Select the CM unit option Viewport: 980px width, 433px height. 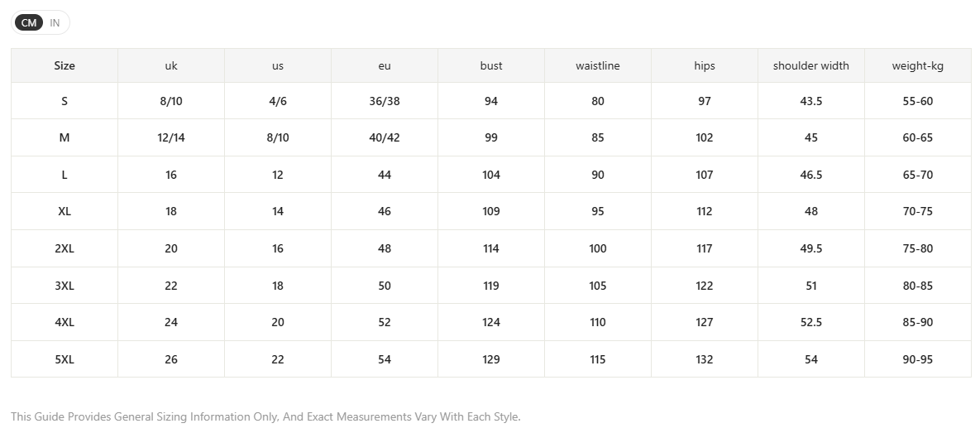29,23
